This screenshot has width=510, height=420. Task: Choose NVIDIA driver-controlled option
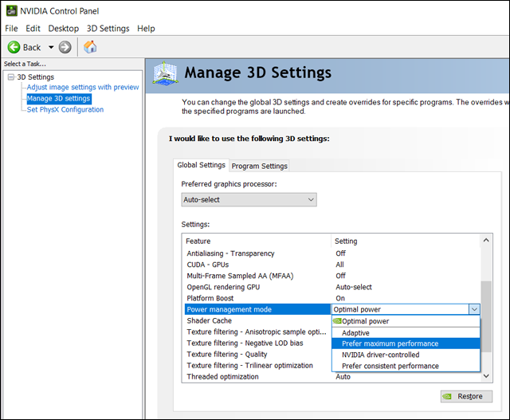click(x=406, y=355)
